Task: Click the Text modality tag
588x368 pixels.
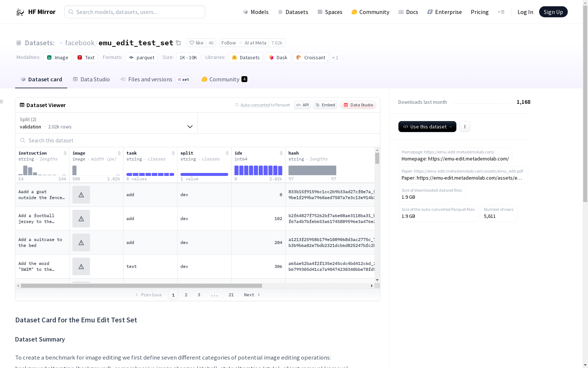Action: (86, 57)
